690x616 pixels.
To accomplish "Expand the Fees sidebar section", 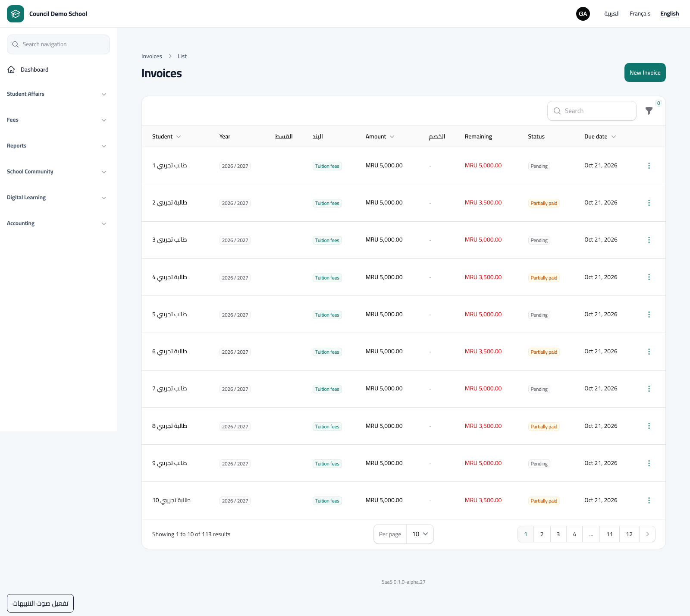I will 56,120.
